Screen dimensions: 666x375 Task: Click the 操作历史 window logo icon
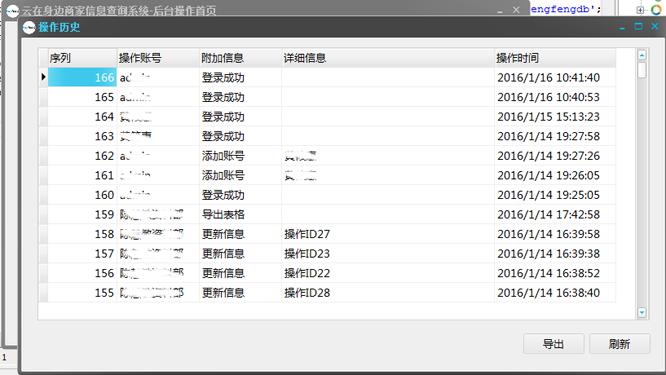pos(29,28)
